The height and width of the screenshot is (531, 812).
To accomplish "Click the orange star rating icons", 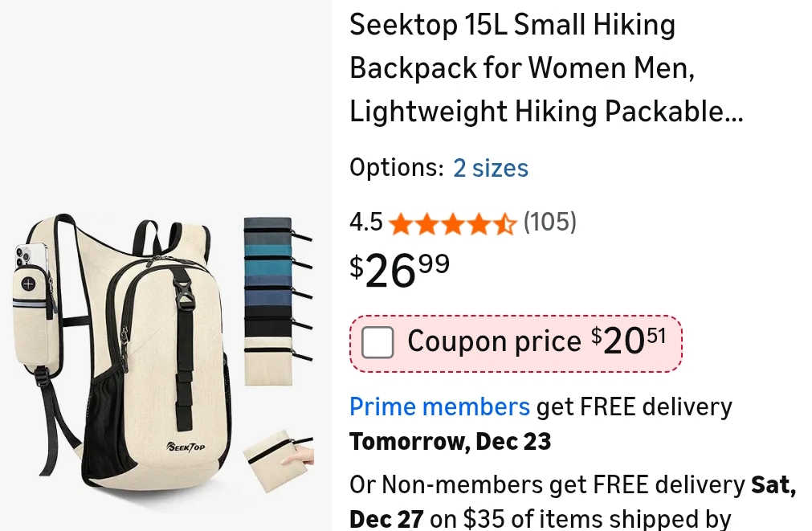I will (451, 224).
